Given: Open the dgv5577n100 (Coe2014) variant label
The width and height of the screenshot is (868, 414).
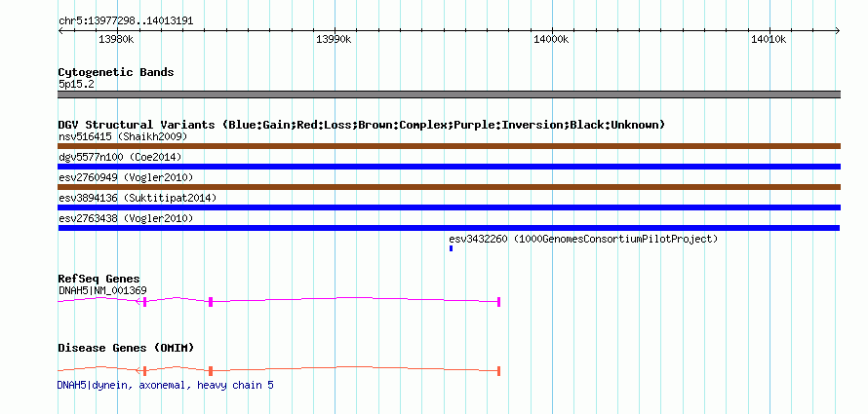Looking at the screenshot, I should [x=120, y=157].
